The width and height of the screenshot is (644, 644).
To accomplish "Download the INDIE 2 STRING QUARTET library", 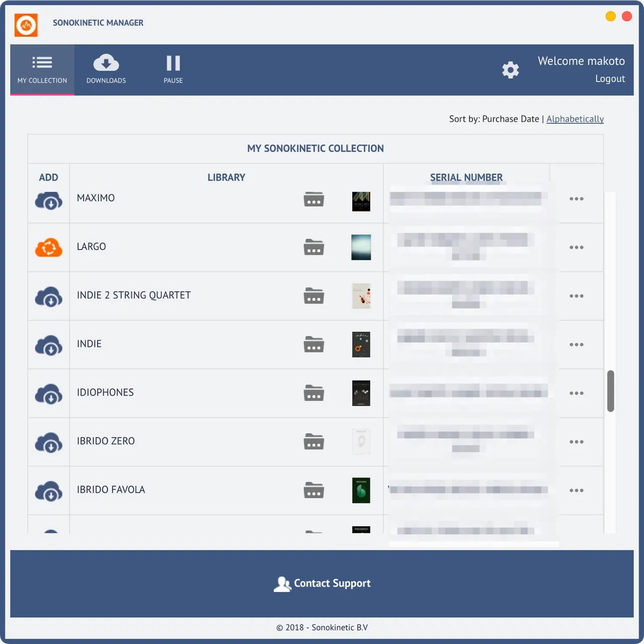I will tap(49, 297).
